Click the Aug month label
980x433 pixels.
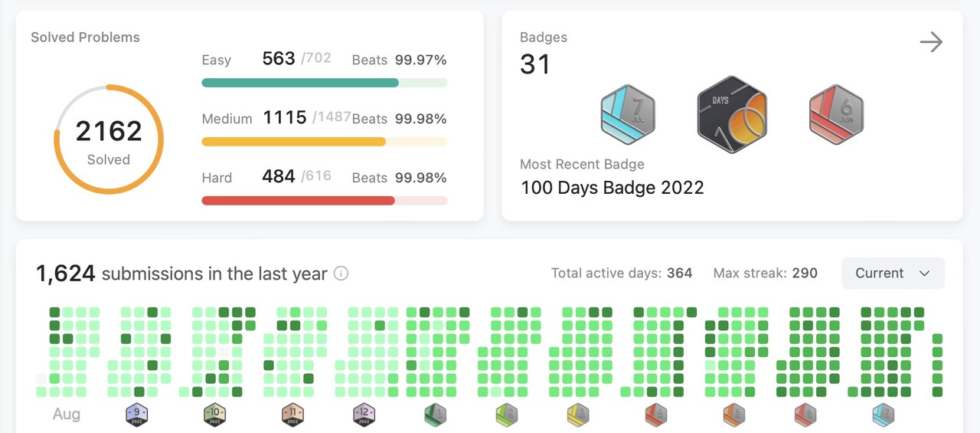pos(67,415)
